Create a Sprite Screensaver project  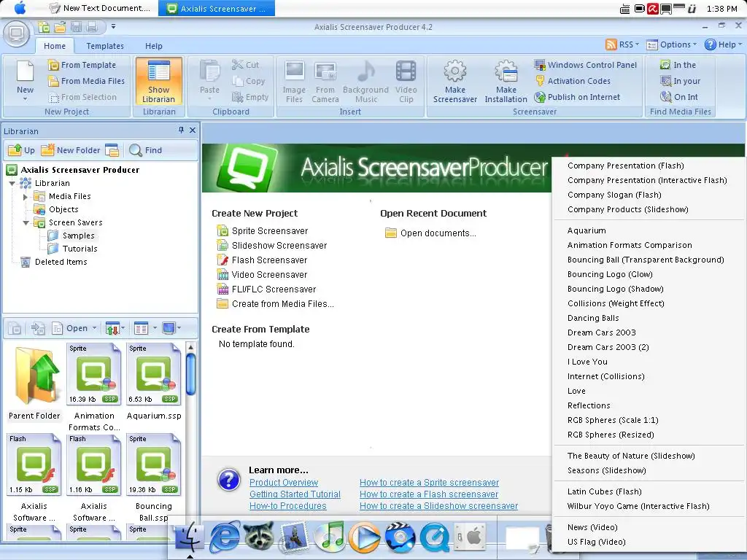[270, 231]
